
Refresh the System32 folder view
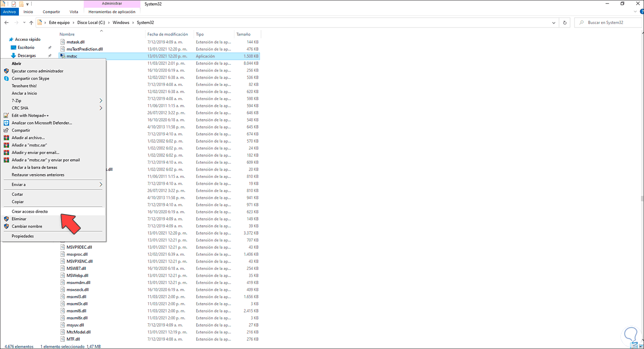[565, 22]
